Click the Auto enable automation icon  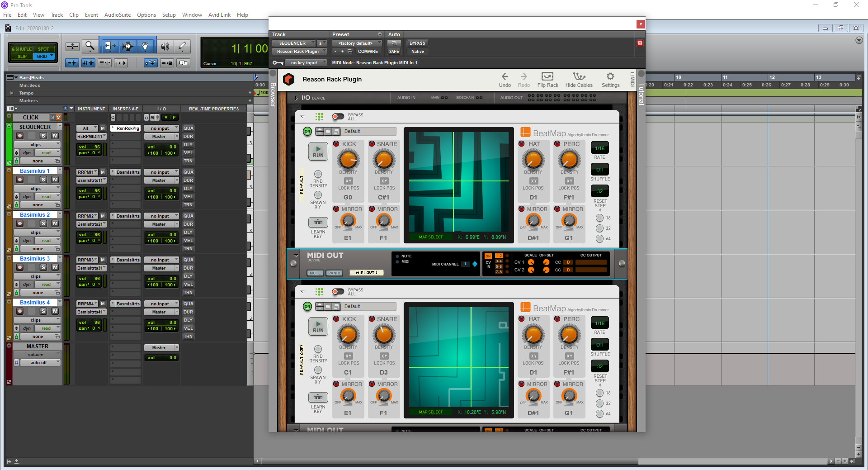tap(394, 43)
